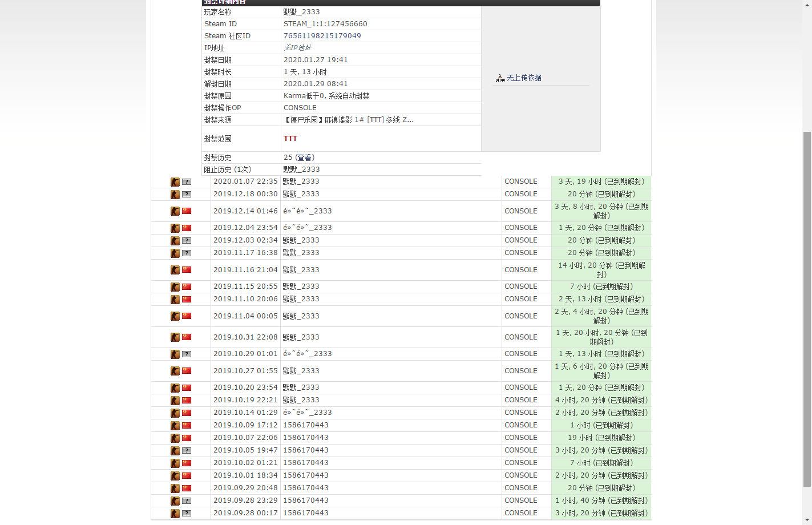812x525 pixels.
Task: Expand the ban entry dated 2019.10.31 22:08
Action: coord(245,337)
